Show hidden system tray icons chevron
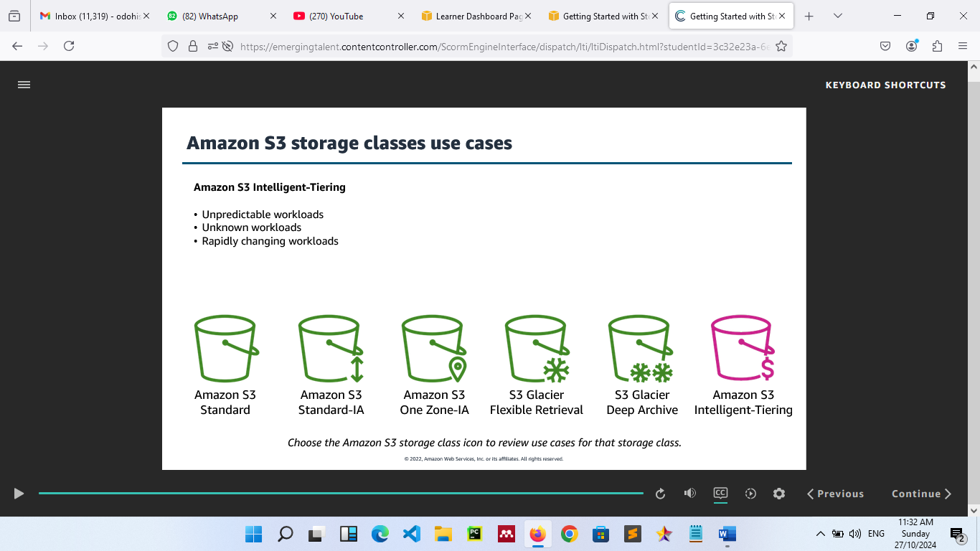The height and width of the screenshot is (551, 980). [820, 534]
